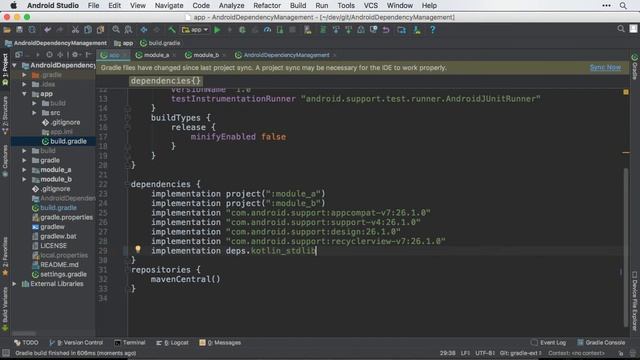Click the UTF-8 encoding status item
This screenshot has height=360, width=640.
pyautogui.click(x=485, y=353)
